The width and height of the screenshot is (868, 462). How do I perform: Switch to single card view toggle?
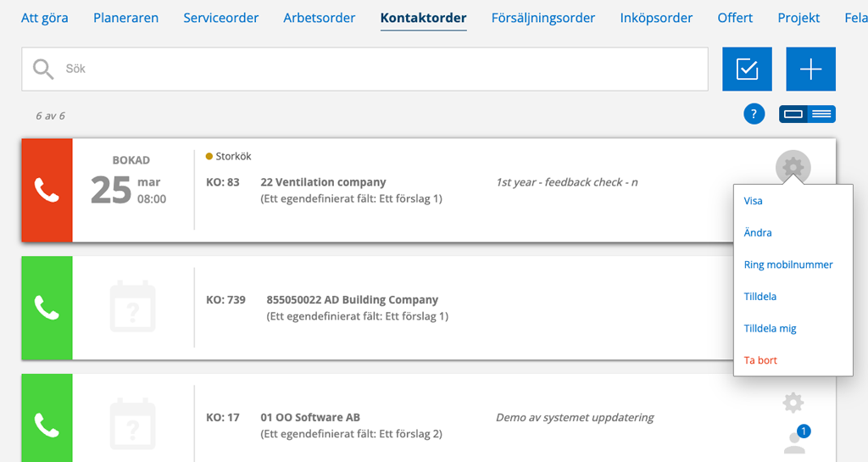coord(793,114)
